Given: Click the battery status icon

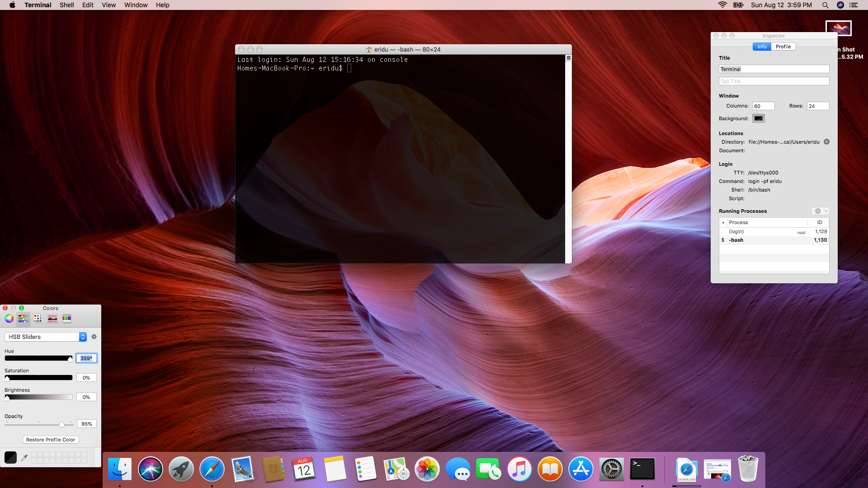Looking at the screenshot, I should coord(738,5).
